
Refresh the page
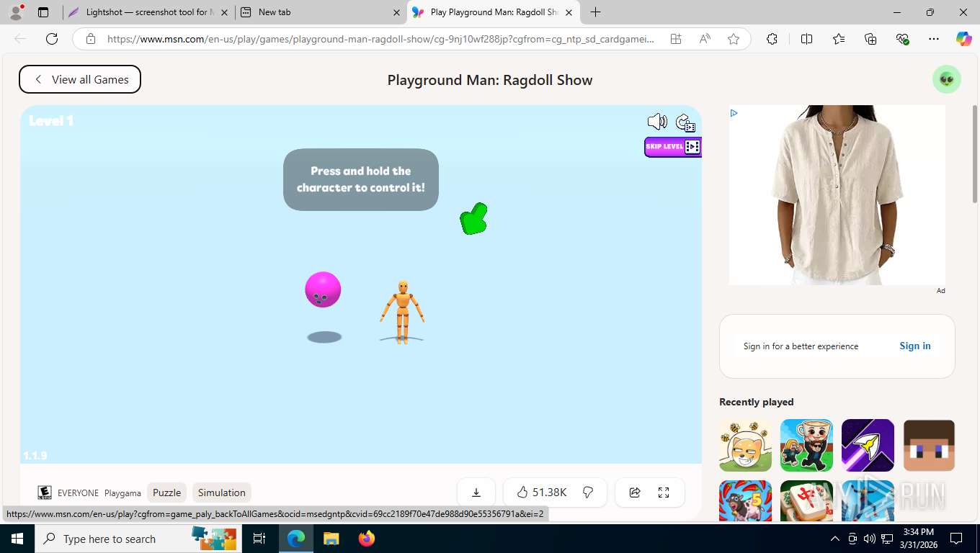(52, 39)
